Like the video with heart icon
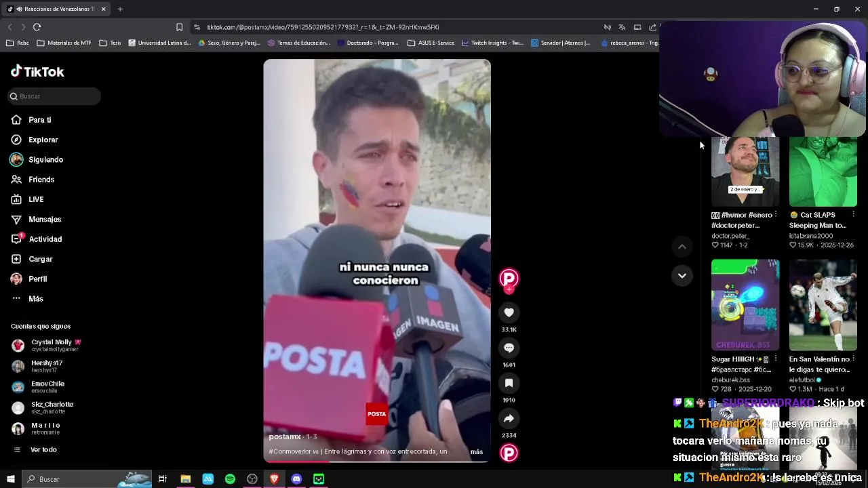868x488 pixels. pos(509,312)
